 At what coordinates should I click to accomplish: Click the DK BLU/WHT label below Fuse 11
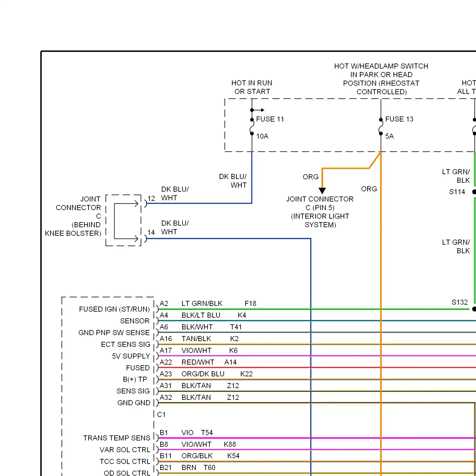click(233, 181)
